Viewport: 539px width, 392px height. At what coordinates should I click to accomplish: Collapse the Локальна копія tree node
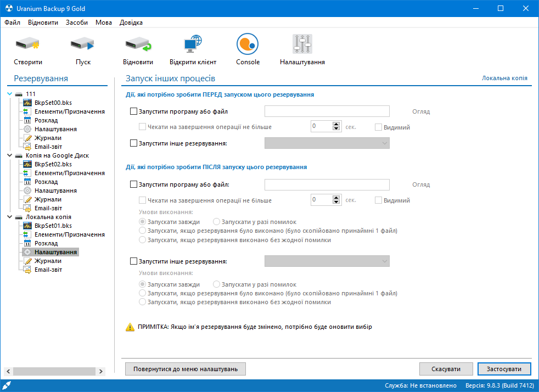10,217
